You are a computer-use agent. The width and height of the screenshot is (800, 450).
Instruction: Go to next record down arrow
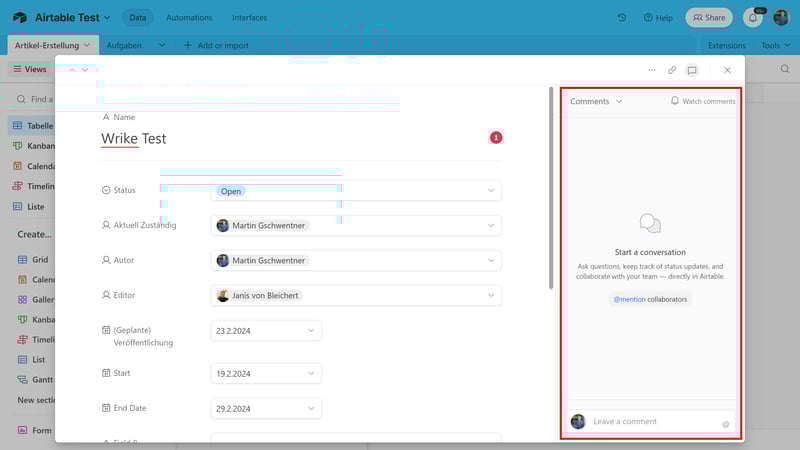click(85, 69)
